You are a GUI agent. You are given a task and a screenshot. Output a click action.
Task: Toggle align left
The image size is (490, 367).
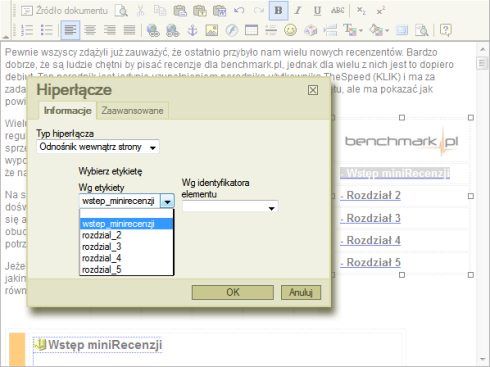[x=70, y=30]
